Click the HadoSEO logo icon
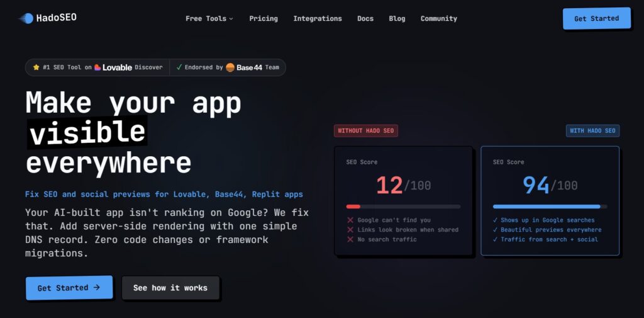 26,18
